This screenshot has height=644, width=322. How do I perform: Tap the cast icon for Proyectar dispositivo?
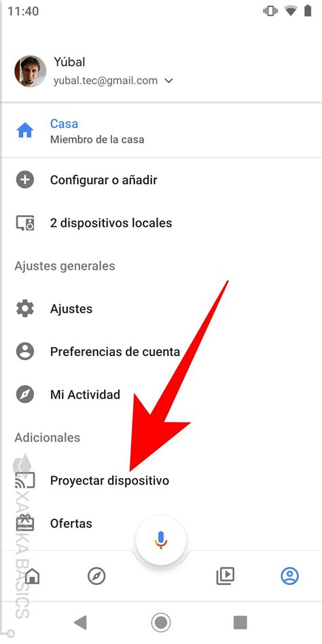tap(25, 480)
